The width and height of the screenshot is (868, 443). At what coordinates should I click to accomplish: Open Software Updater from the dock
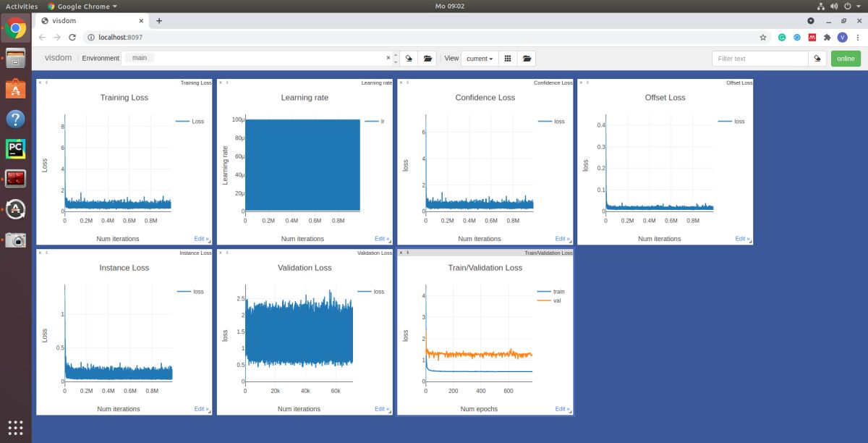pyautogui.click(x=15, y=209)
